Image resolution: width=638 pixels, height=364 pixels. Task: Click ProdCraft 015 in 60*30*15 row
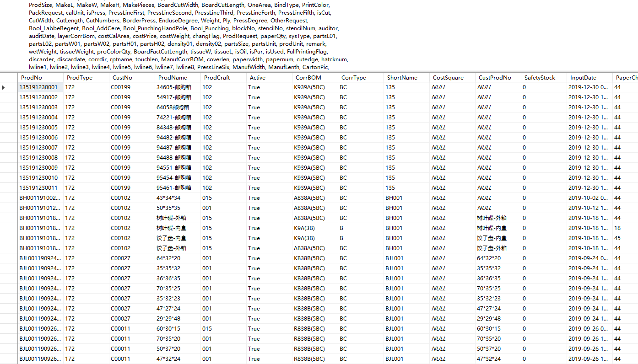pyautogui.click(x=223, y=329)
